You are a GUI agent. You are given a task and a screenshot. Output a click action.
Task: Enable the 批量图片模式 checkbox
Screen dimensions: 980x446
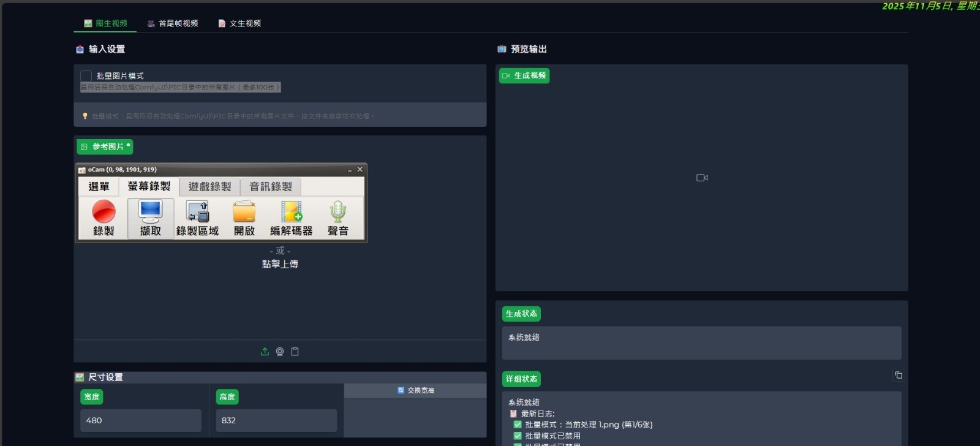click(86, 76)
